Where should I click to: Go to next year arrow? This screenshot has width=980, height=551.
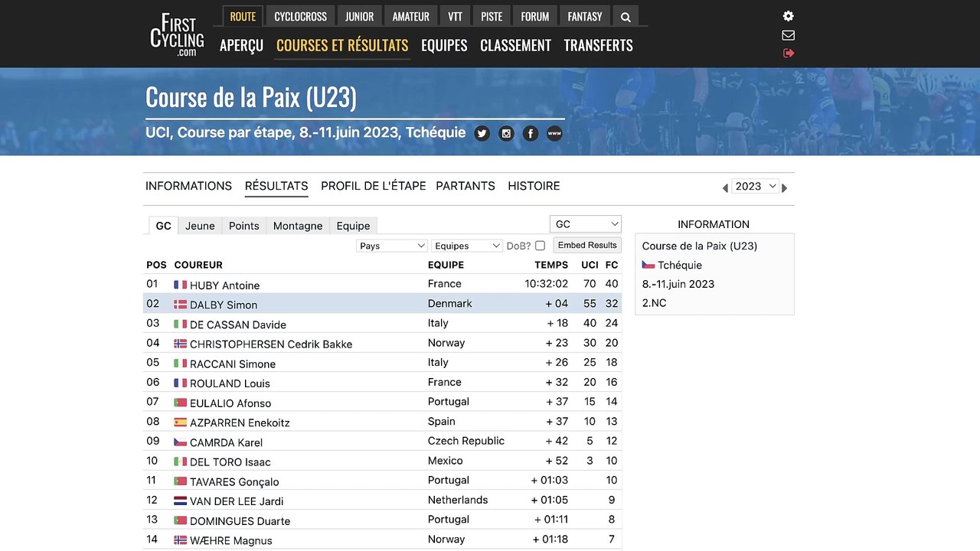point(784,187)
